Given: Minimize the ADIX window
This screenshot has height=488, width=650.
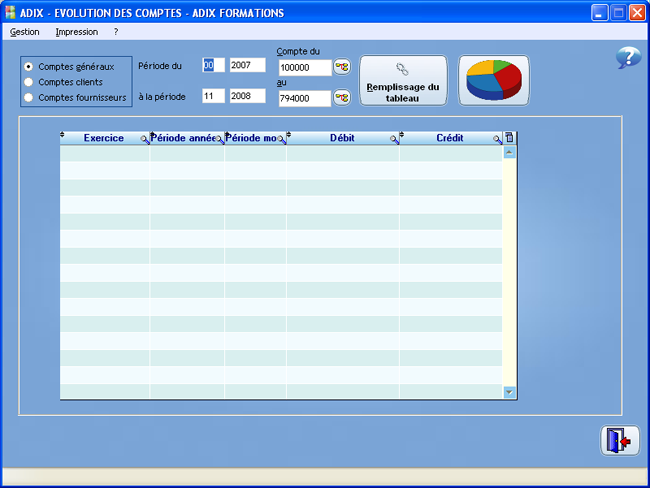Looking at the screenshot, I should click(x=599, y=13).
